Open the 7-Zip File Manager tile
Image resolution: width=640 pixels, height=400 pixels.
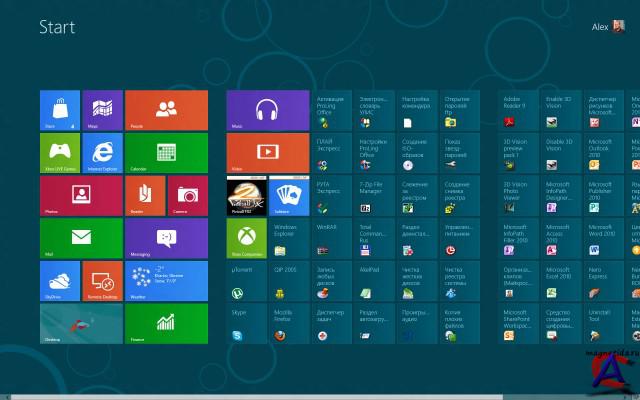coord(374,196)
